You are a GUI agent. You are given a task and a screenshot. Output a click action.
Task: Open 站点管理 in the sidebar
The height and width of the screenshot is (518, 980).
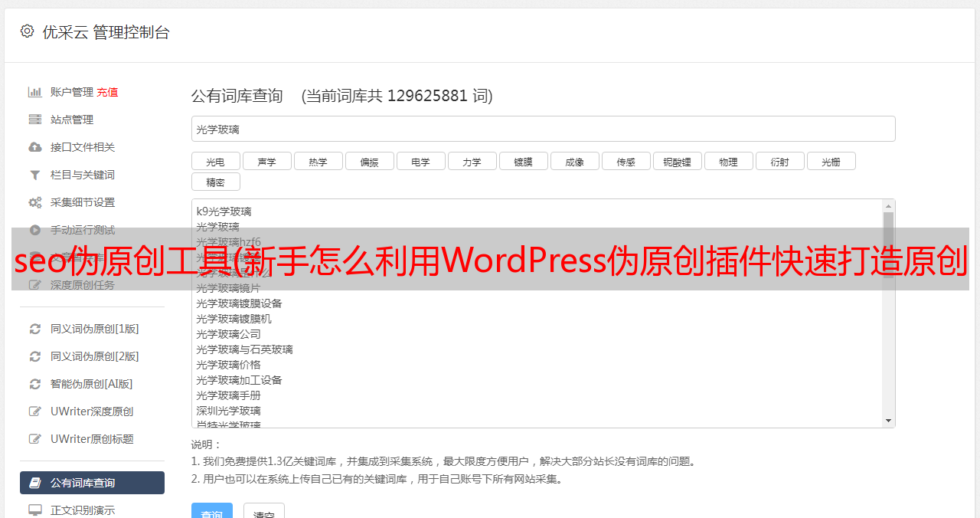click(x=72, y=120)
